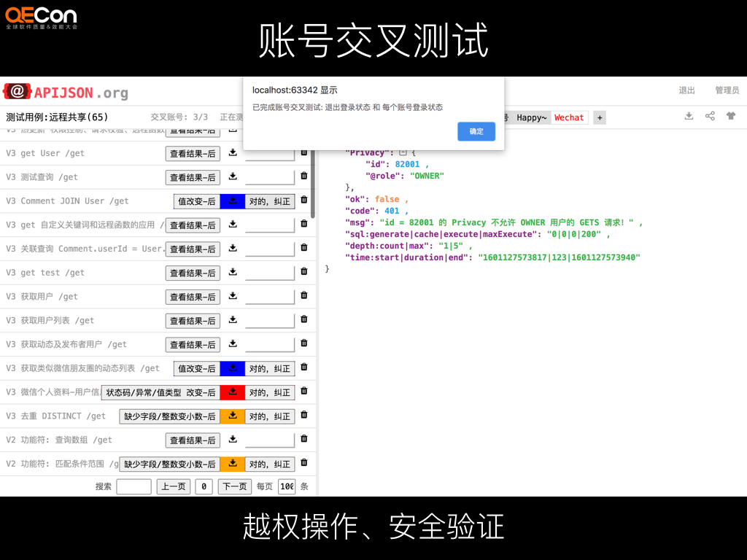747x560 pixels.
Task: Click the orange download icon in the V3 去重 DISTINCT row
Action: [x=233, y=416]
